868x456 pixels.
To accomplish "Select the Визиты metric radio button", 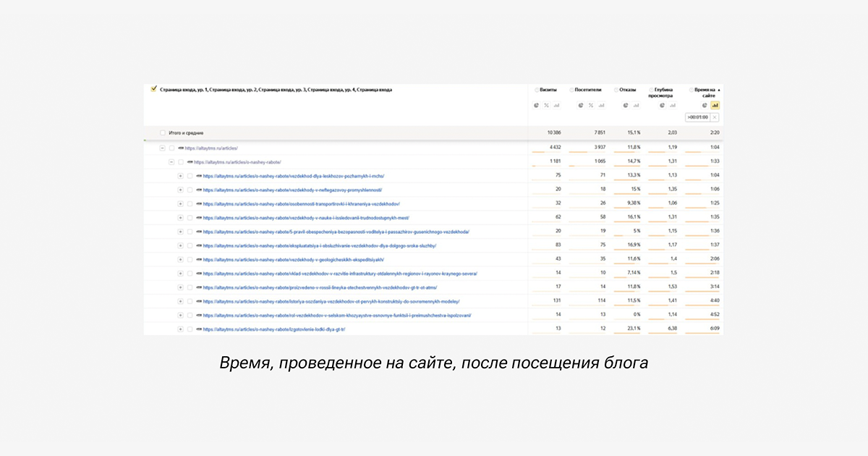I will (x=537, y=90).
